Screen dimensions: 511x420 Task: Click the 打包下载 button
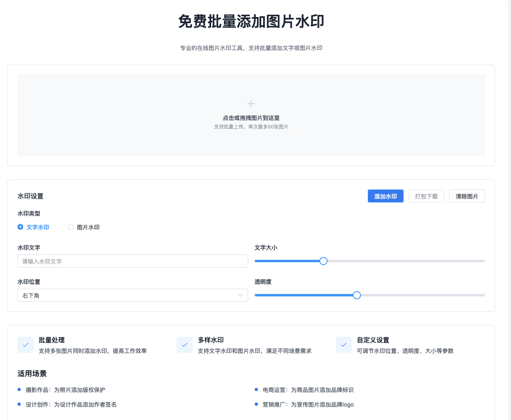[x=426, y=196]
